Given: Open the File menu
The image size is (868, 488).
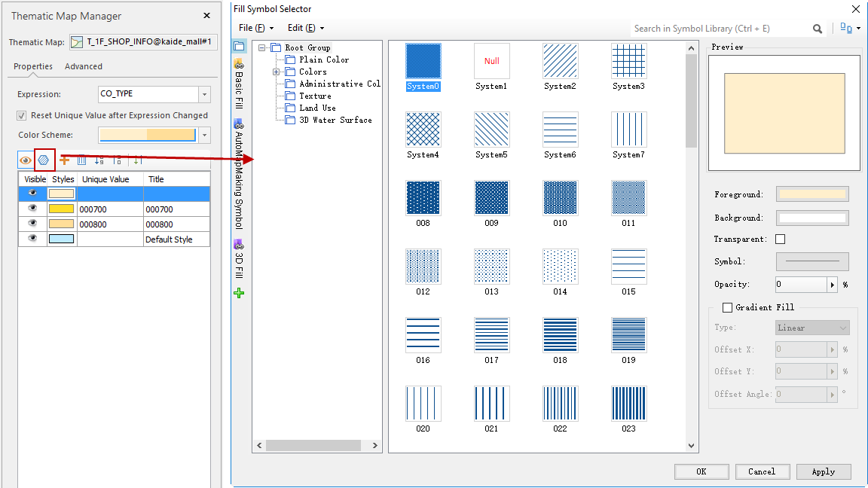Looking at the screenshot, I should coord(255,28).
